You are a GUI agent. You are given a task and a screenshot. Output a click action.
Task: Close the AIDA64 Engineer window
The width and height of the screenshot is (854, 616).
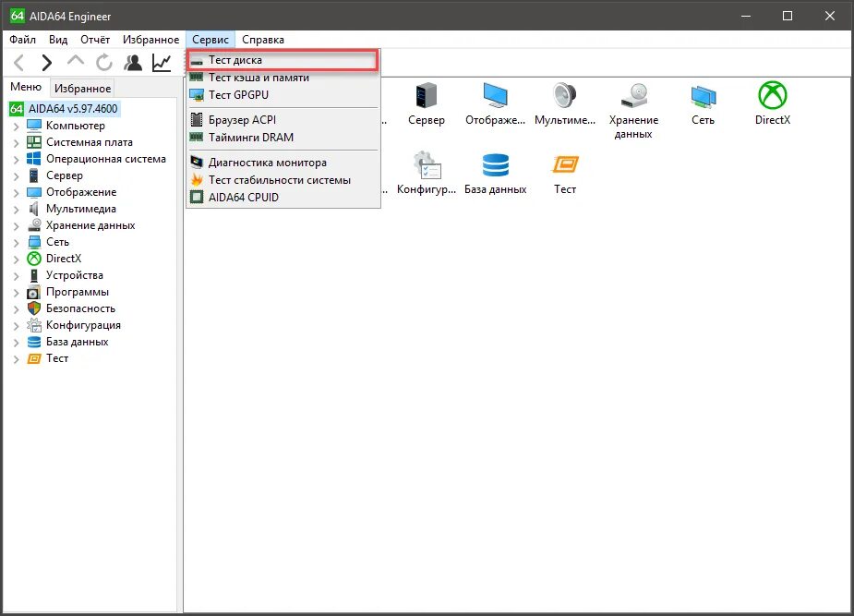(x=829, y=16)
